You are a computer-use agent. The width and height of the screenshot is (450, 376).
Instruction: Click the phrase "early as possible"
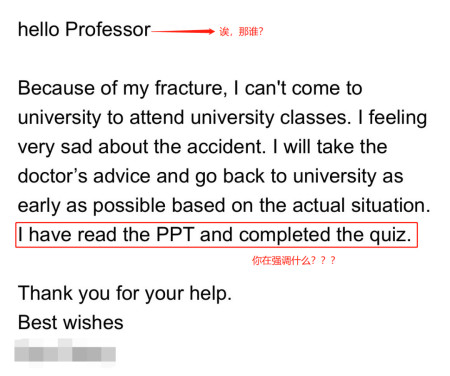pyautogui.click(x=92, y=206)
